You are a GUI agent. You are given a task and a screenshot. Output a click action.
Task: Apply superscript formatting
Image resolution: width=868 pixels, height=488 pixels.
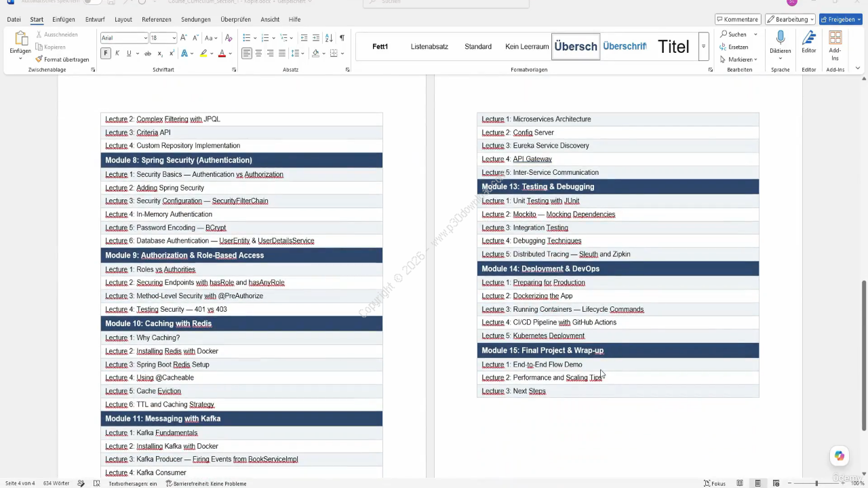click(x=172, y=54)
